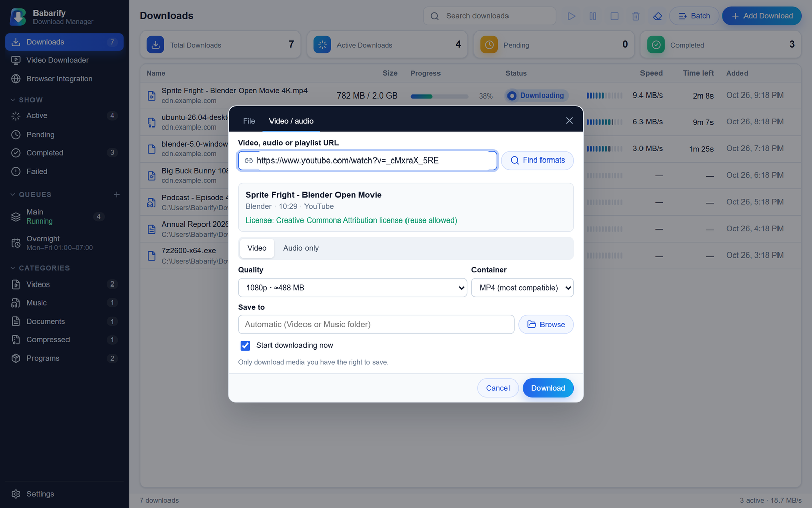
Task: Click the pause toolbar icon
Action: coord(593,16)
